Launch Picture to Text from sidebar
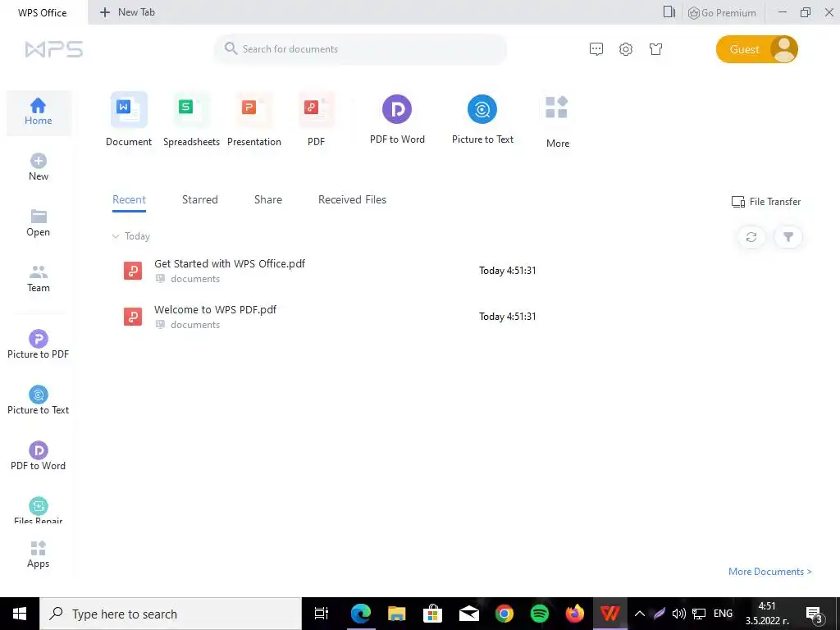840x630 pixels. 38,400
